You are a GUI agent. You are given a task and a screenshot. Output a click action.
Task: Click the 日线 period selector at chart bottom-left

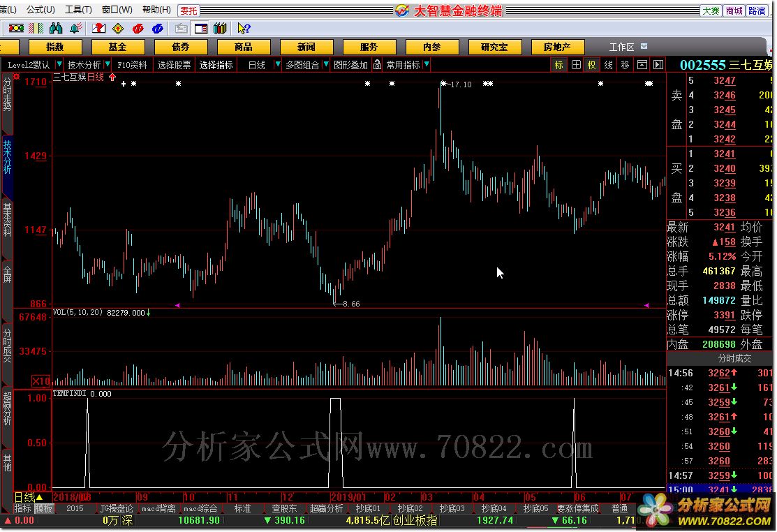tap(28, 497)
